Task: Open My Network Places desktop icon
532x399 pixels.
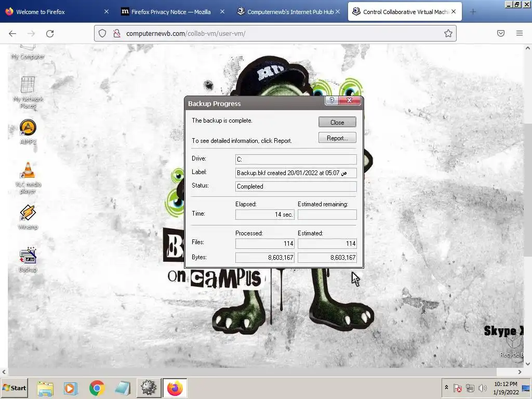Action: (x=28, y=92)
